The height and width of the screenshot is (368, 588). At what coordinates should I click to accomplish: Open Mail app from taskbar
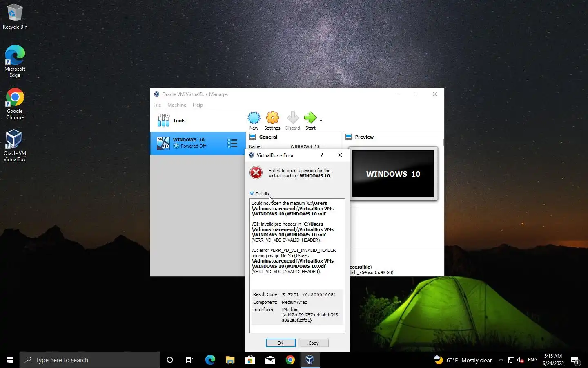[x=270, y=360]
